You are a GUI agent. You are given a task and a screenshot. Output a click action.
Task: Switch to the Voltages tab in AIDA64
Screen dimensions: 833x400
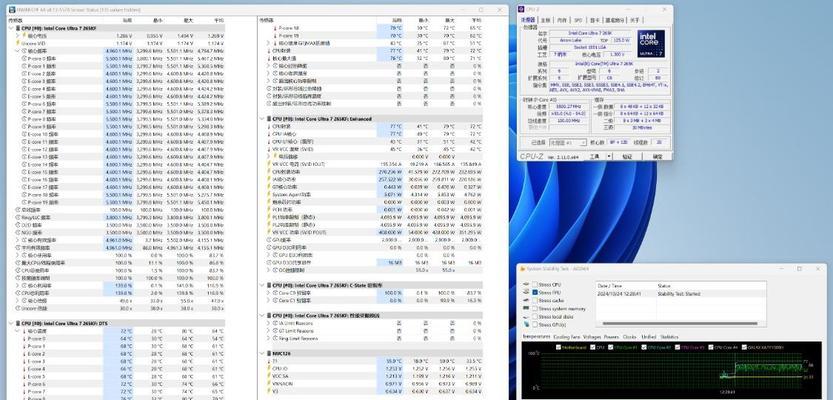pos(592,337)
